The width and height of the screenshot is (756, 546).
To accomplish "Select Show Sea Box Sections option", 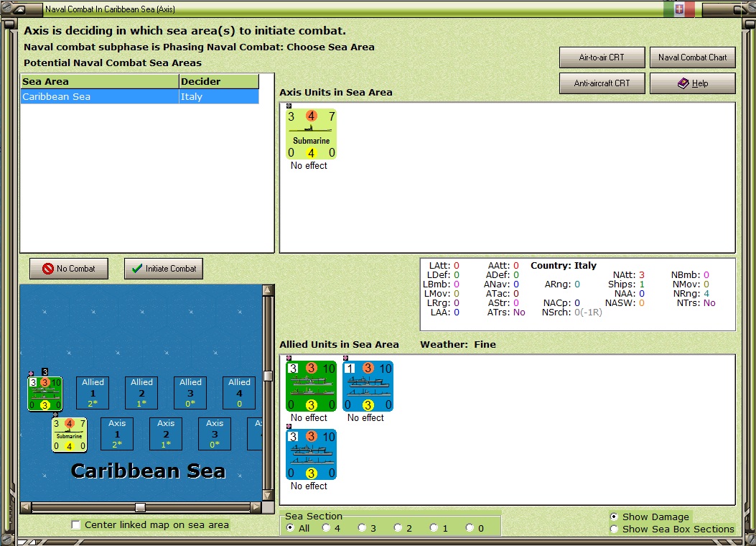I will click(614, 529).
